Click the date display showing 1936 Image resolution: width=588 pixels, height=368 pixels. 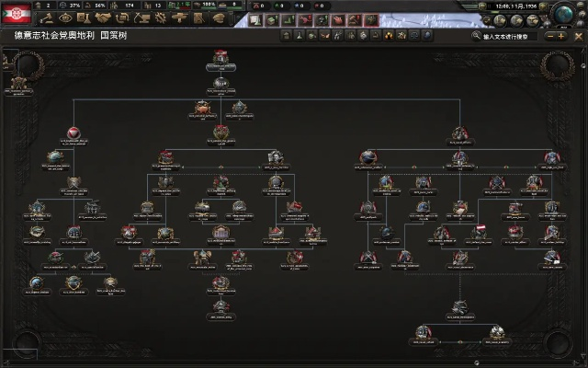[514, 6]
